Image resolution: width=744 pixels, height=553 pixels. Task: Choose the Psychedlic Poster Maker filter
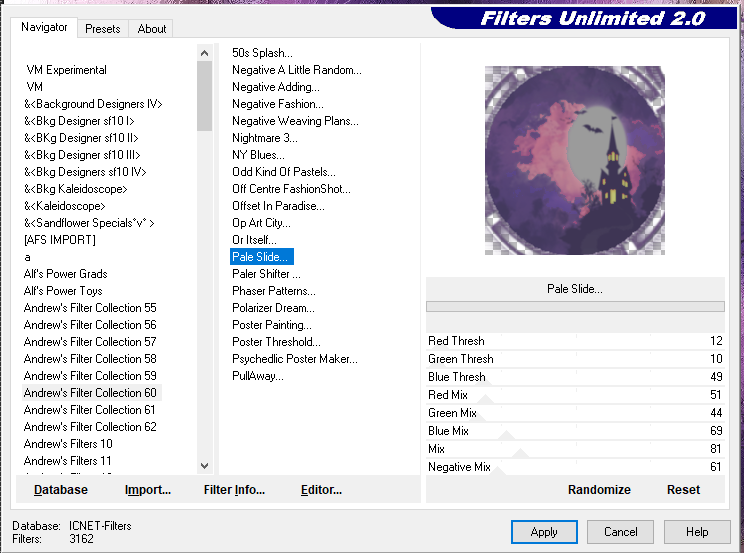[294, 359]
